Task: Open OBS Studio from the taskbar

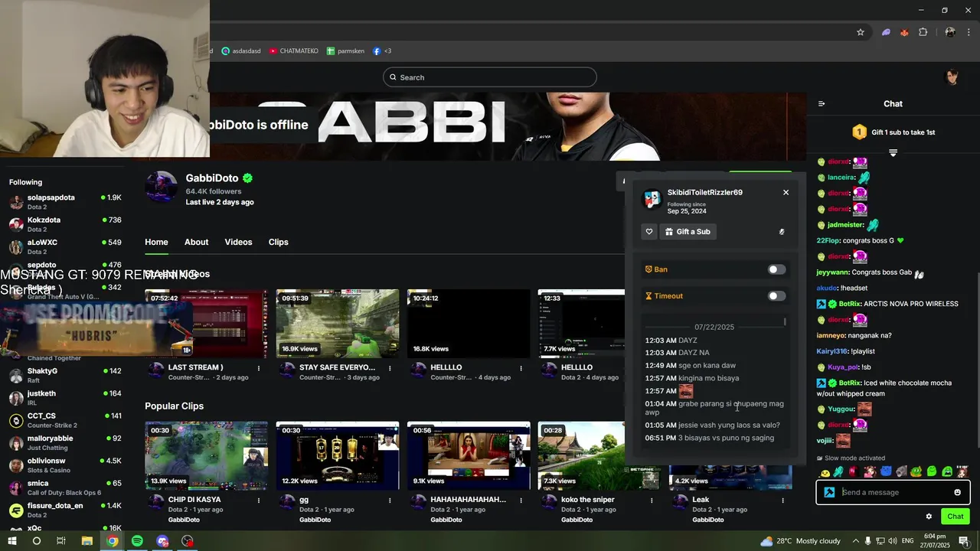Action: (188, 541)
